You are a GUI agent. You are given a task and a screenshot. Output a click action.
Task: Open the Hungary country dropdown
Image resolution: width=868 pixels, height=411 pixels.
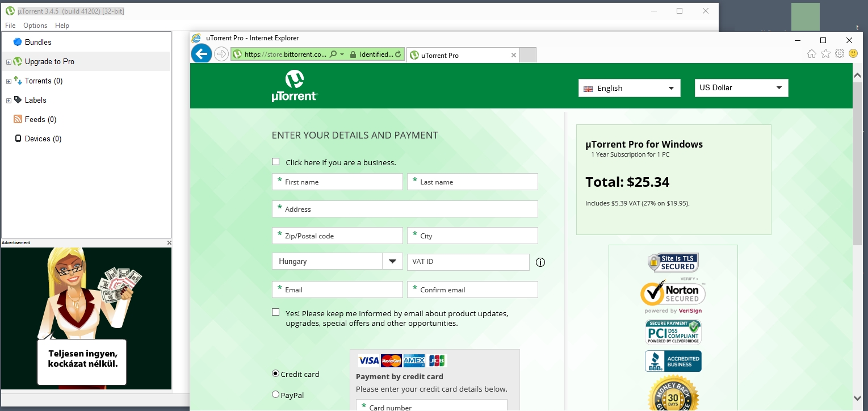point(337,262)
